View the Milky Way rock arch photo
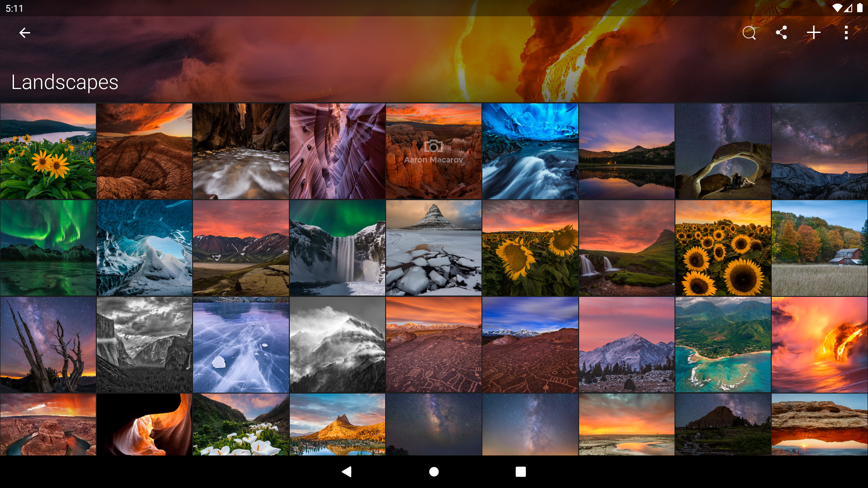Viewport: 868px width, 488px height. [x=723, y=151]
